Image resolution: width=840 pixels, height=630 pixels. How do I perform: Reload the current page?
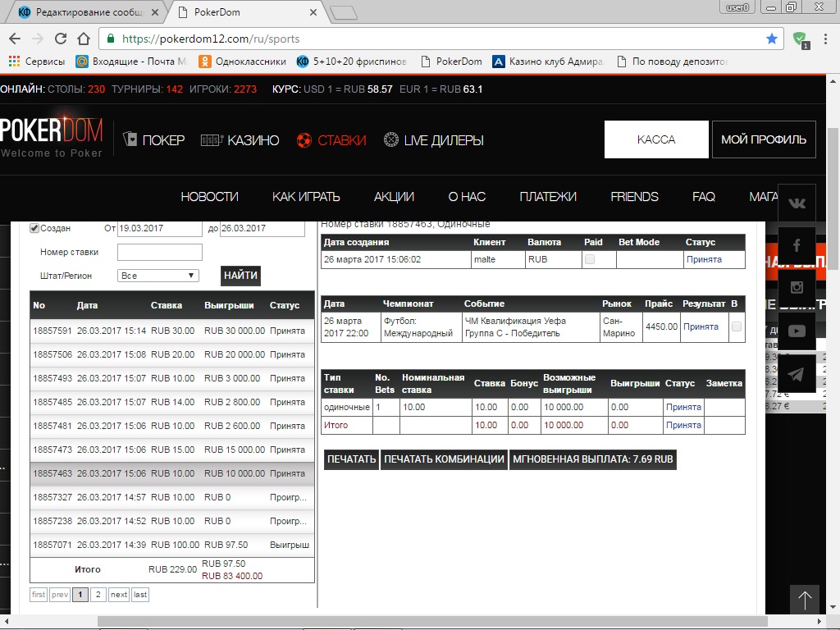(61, 39)
